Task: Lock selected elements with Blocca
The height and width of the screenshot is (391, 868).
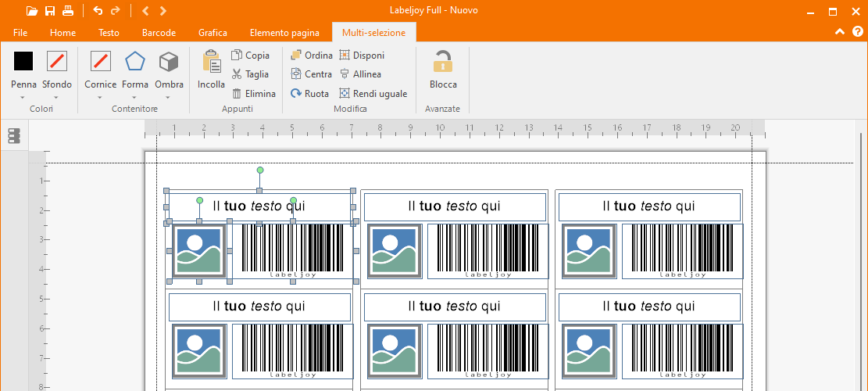Action: (443, 70)
